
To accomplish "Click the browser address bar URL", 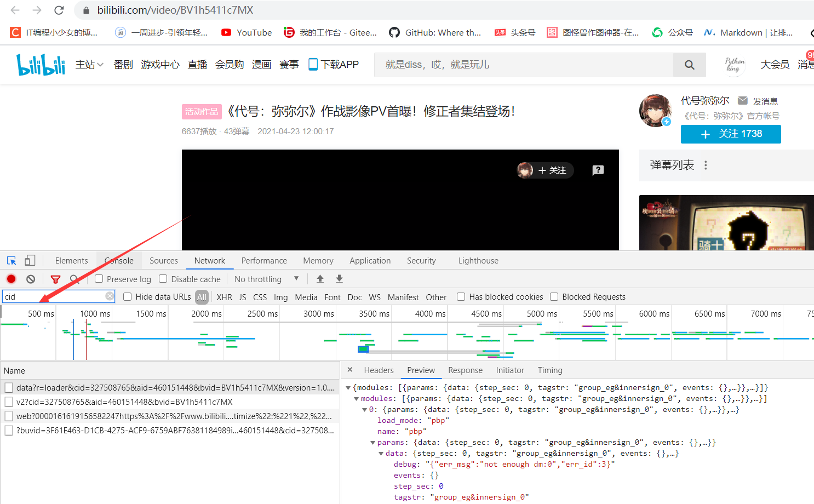I will (x=175, y=10).
